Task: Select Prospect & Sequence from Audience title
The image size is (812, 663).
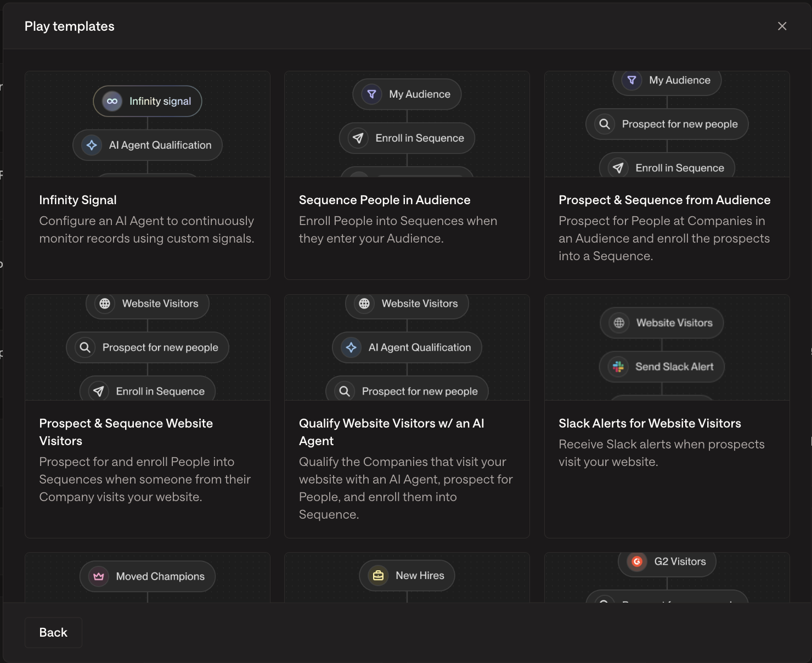Action: pos(664,200)
